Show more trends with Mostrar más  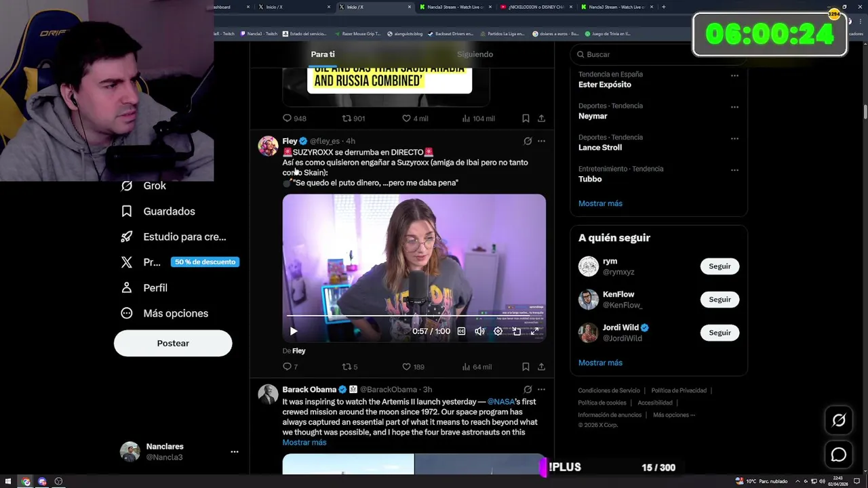600,203
